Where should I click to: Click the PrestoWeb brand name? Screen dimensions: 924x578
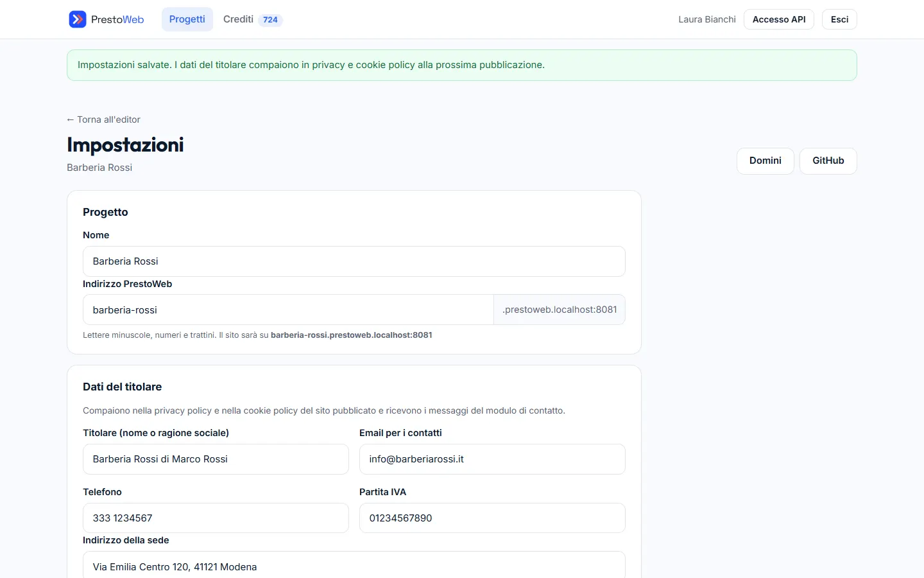117,19
